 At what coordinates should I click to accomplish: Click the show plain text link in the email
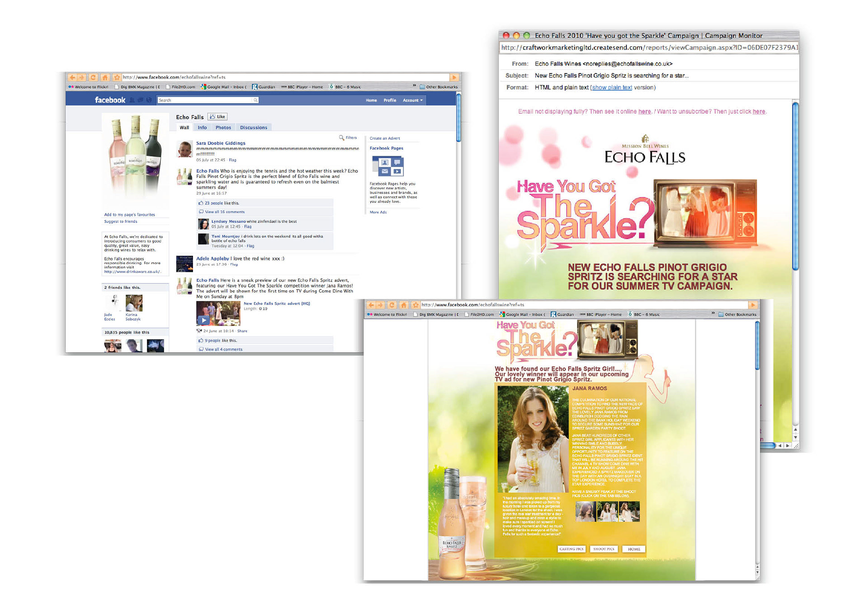point(612,88)
